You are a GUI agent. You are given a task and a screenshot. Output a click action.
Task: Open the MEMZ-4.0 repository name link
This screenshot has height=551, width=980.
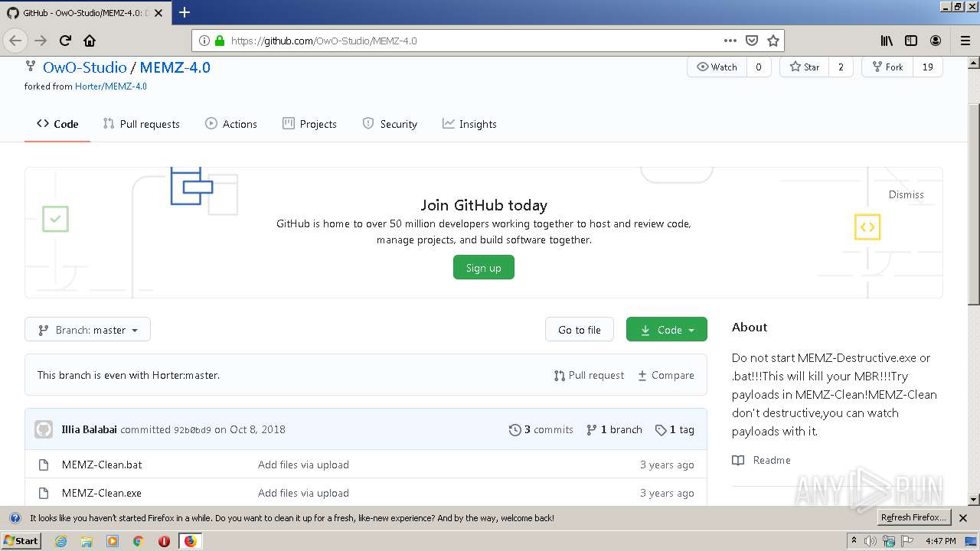(x=175, y=67)
